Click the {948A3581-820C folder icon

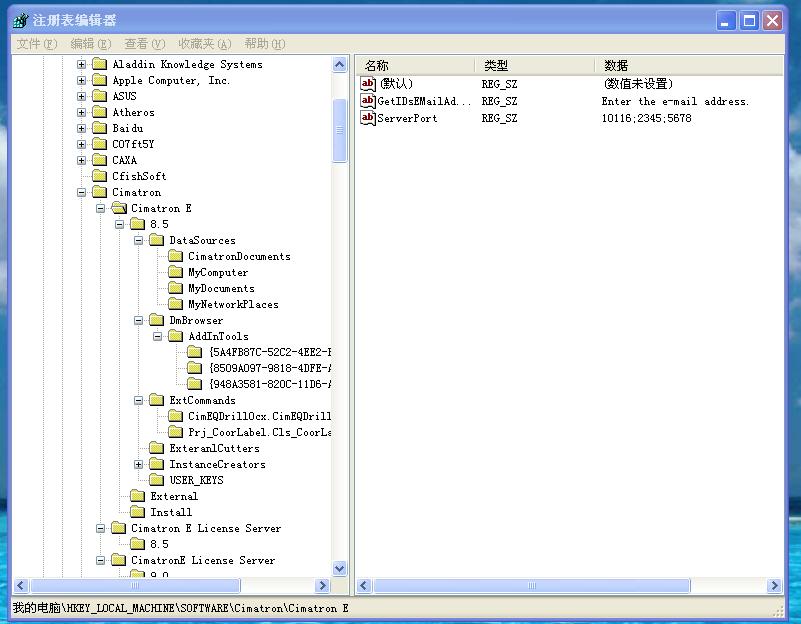coord(195,383)
